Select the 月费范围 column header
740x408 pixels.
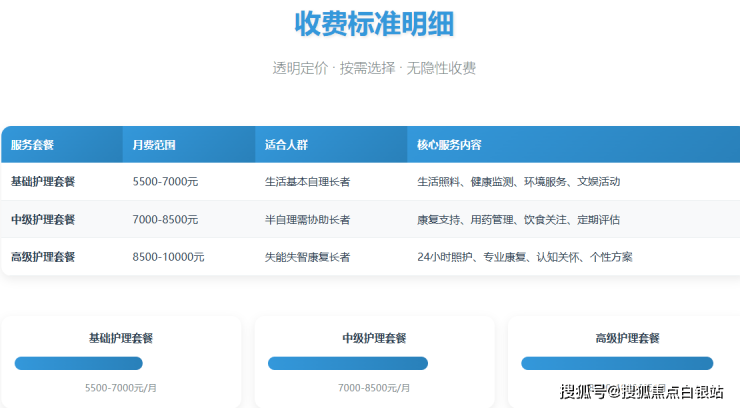point(154,145)
